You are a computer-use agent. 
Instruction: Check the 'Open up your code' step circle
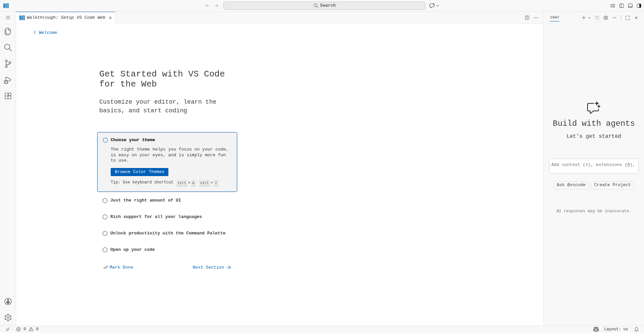pos(105,250)
